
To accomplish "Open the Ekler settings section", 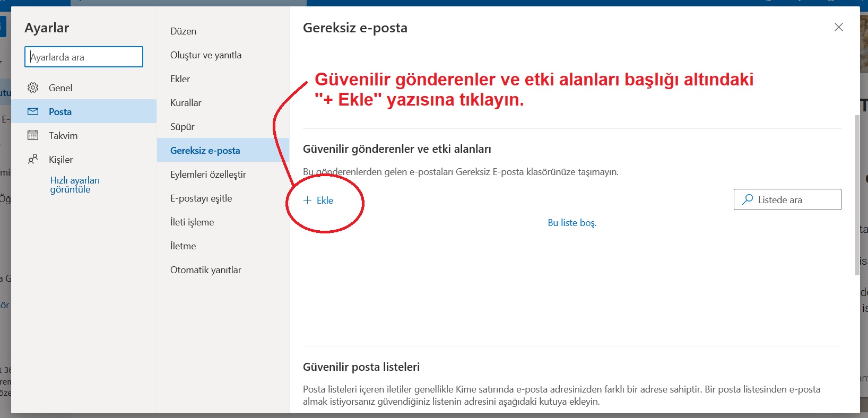I will (180, 79).
